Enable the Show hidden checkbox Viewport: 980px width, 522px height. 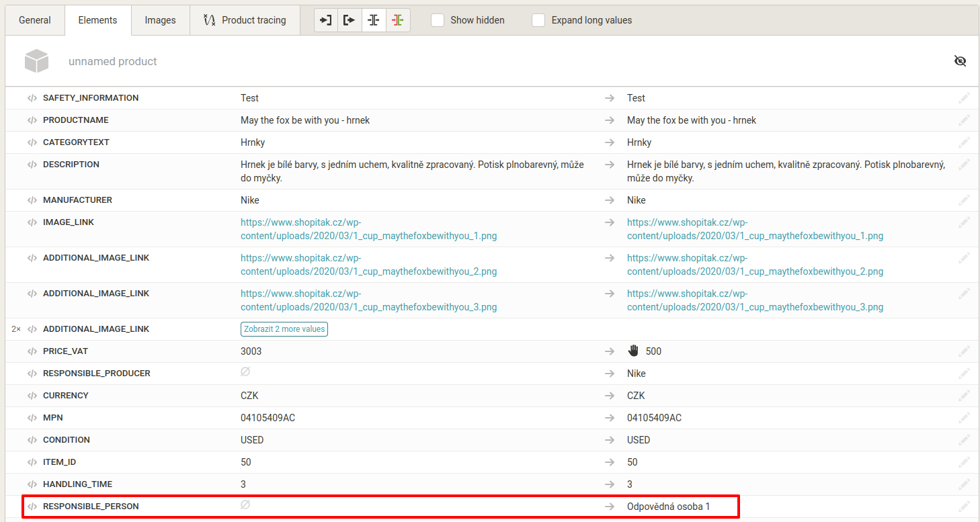(438, 20)
